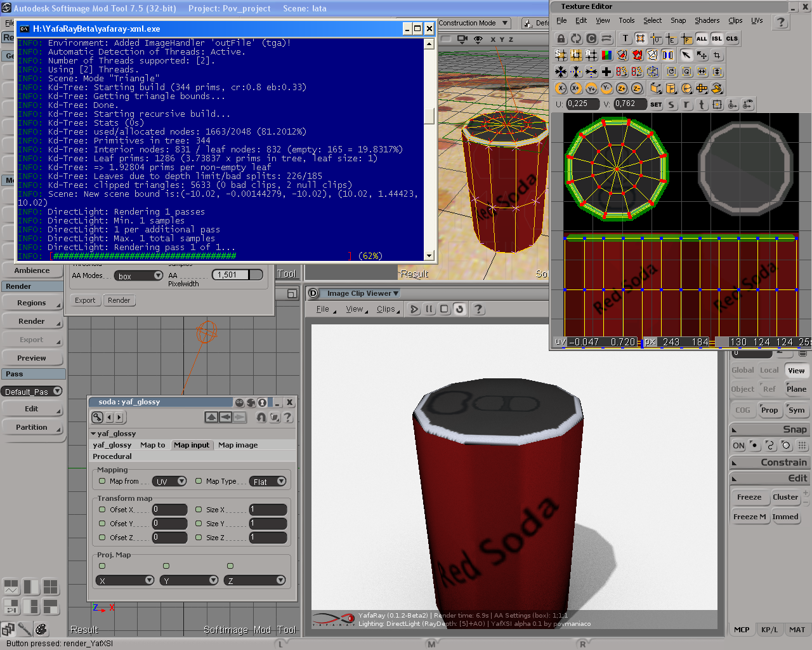Click the help icon in Image Clip Viewer
The width and height of the screenshot is (812, 650).
point(478,309)
